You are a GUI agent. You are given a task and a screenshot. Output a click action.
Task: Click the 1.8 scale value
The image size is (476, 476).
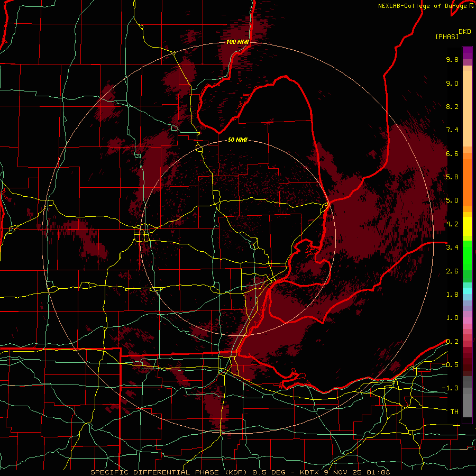452,295
